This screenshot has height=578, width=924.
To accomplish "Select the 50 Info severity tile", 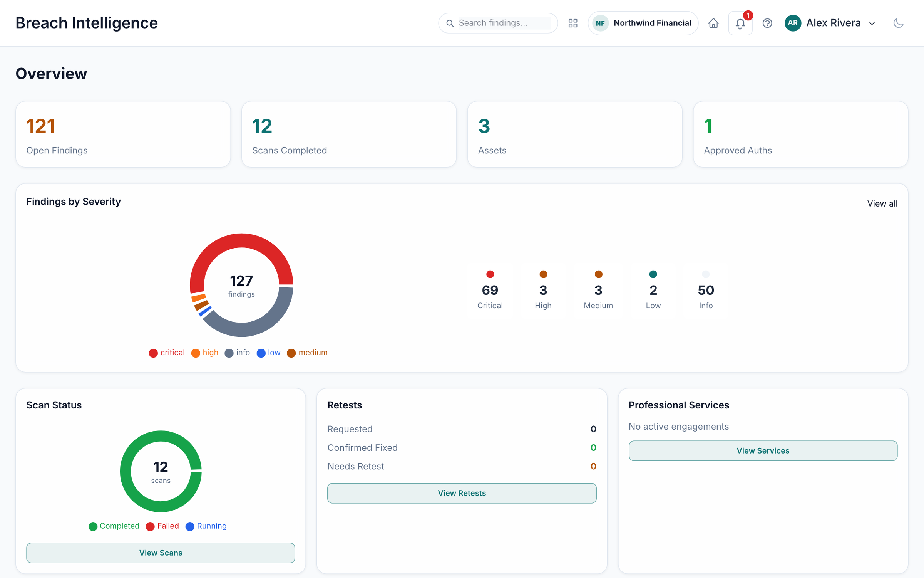I will [706, 291].
